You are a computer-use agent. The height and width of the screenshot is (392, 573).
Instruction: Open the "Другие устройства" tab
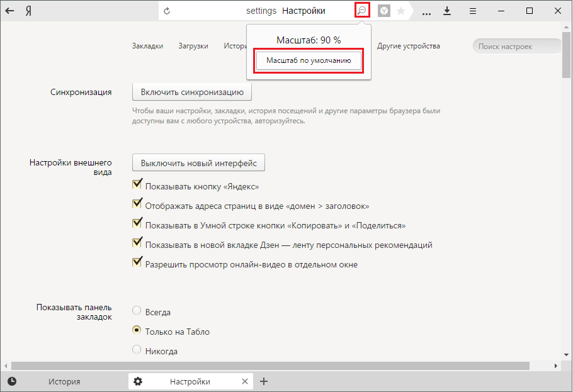(408, 46)
